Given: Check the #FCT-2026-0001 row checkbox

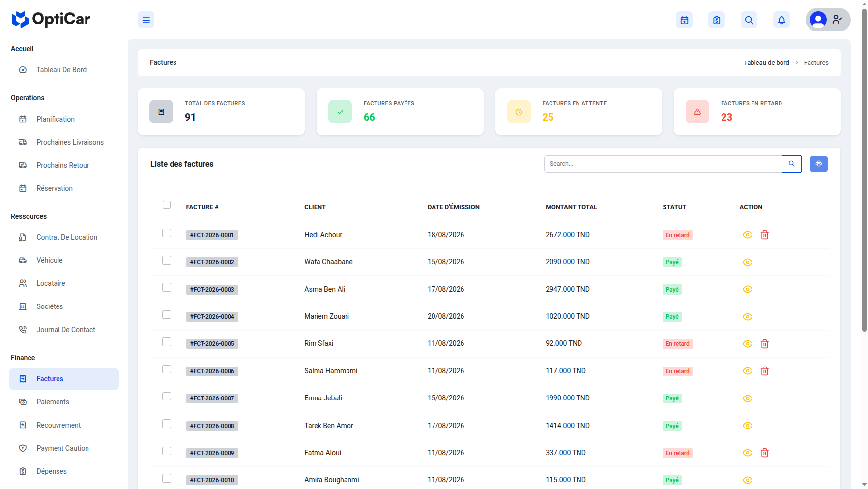Looking at the screenshot, I should click(x=167, y=233).
